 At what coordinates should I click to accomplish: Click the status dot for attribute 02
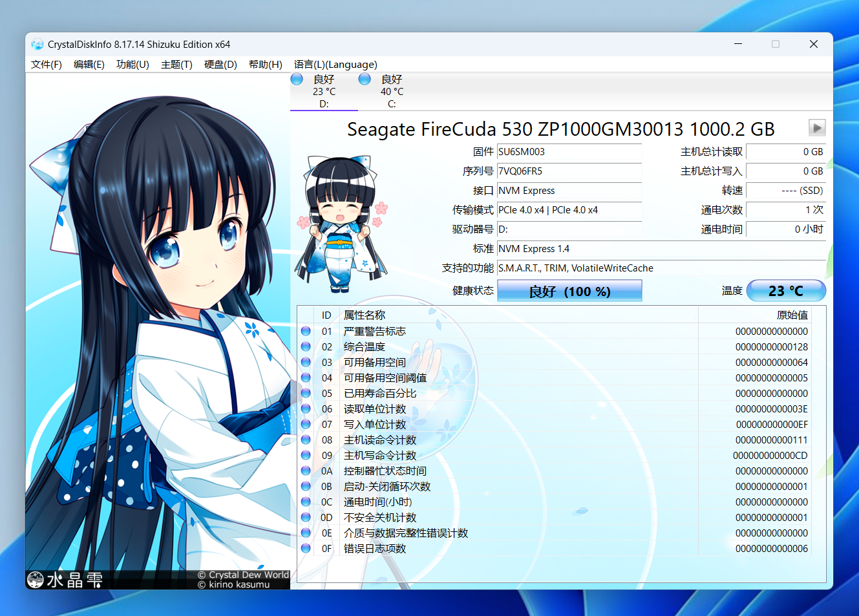coord(306,346)
